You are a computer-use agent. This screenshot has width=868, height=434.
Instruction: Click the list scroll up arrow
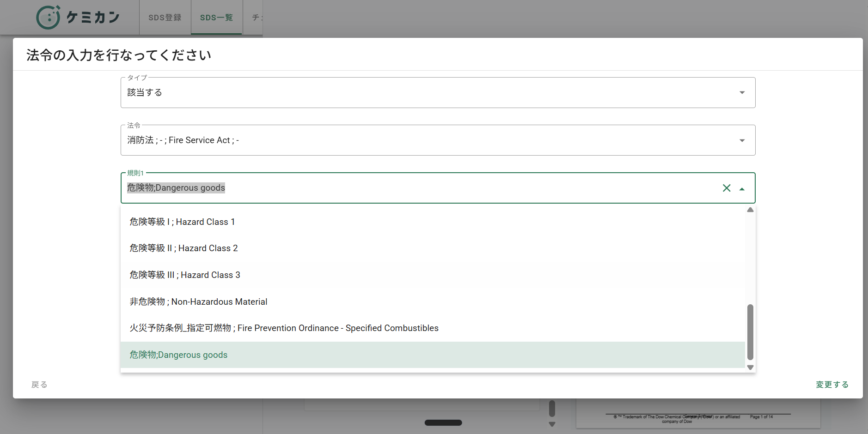point(750,210)
